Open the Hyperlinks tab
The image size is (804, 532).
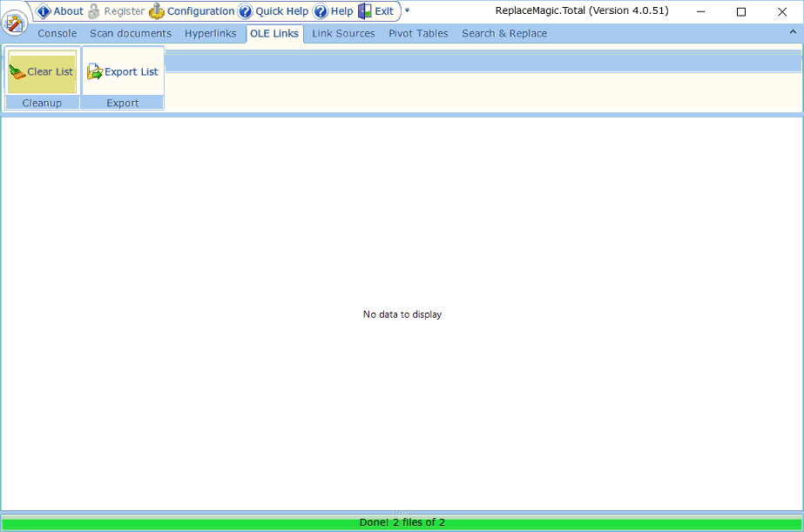(x=211, y=33)
